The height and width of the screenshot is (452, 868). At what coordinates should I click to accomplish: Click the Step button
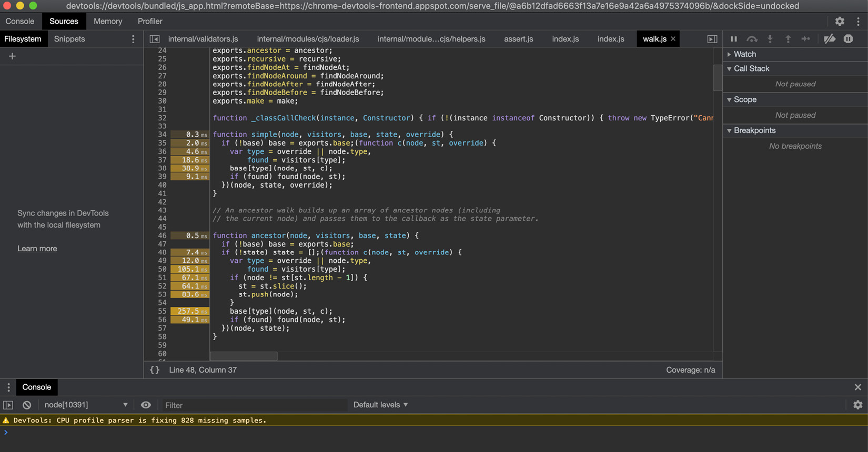[806, 39]
